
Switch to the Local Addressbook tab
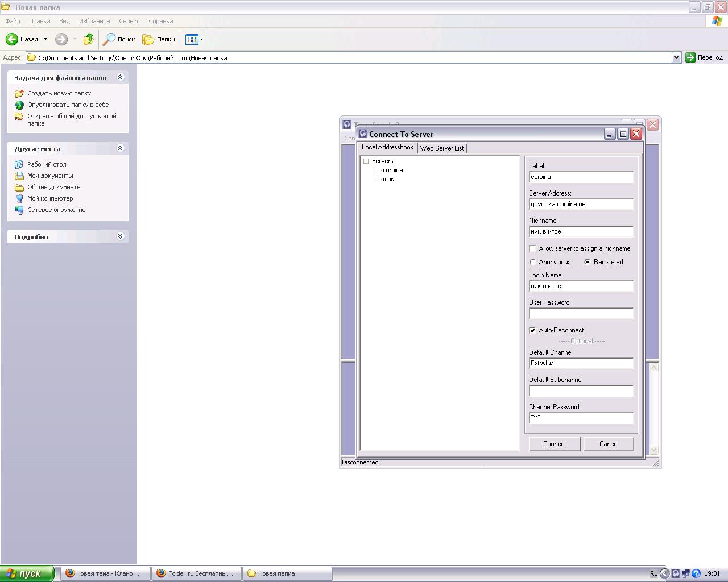coord(387,147)
